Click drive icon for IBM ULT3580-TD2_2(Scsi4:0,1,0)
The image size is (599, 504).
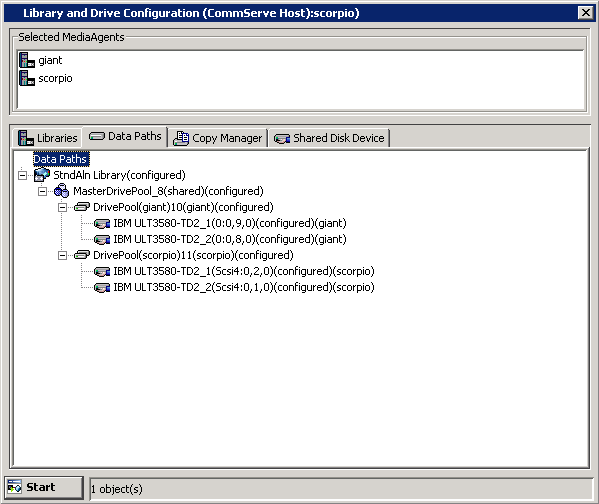point(102,287)
